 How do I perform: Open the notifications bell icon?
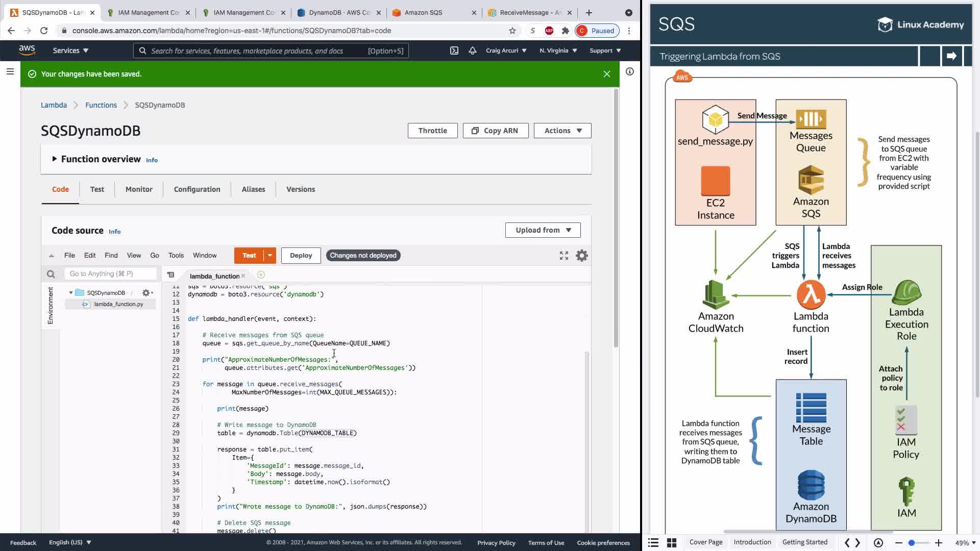pyautogui.click(x=473, y=51)
